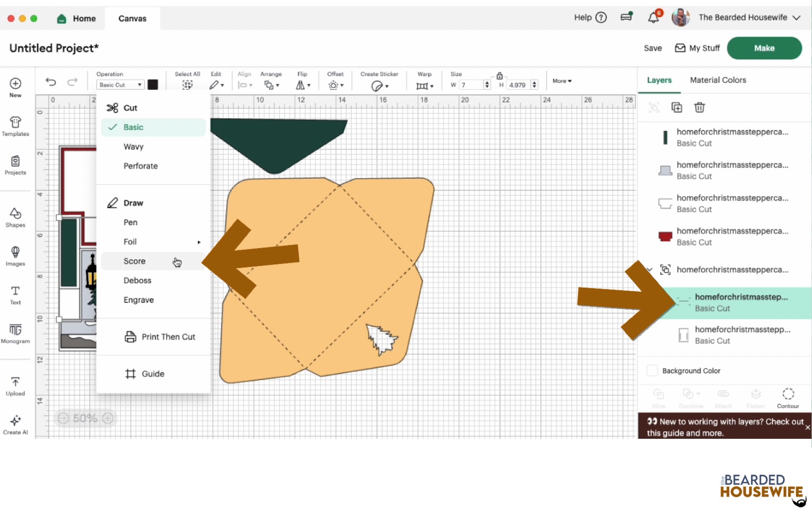Delete layer with trash icon
The image size is (812, 516).
click(x=699, y=107)
